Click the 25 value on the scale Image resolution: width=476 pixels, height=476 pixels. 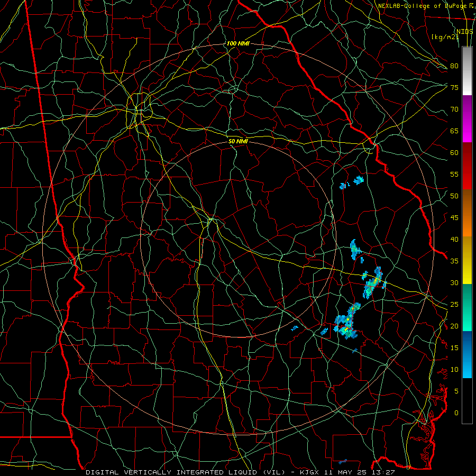pos(454,305)
